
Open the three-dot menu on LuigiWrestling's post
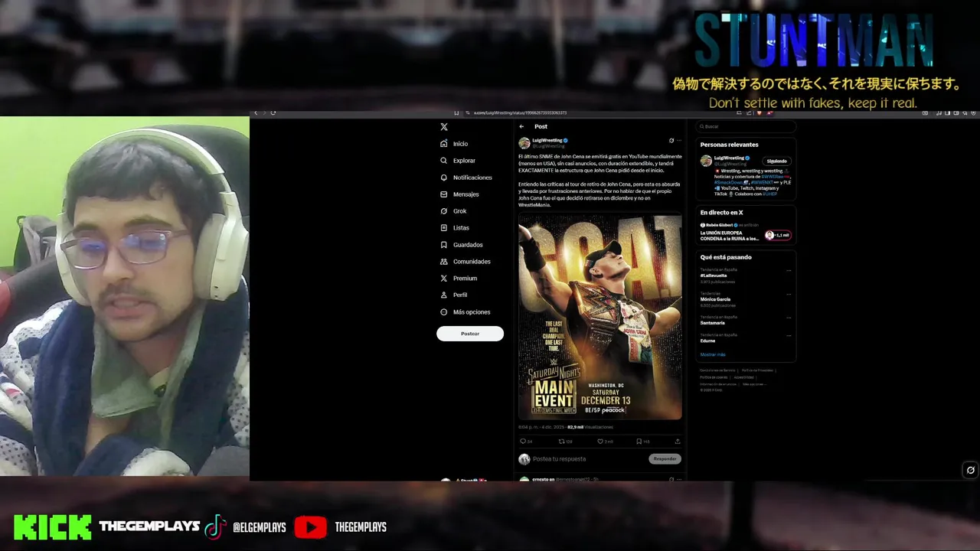point(679,141)
